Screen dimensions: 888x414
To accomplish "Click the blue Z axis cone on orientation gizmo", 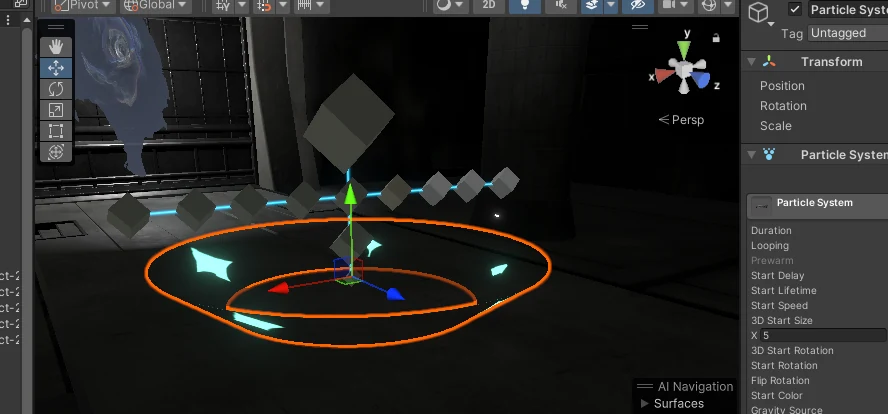I will 701,80.
